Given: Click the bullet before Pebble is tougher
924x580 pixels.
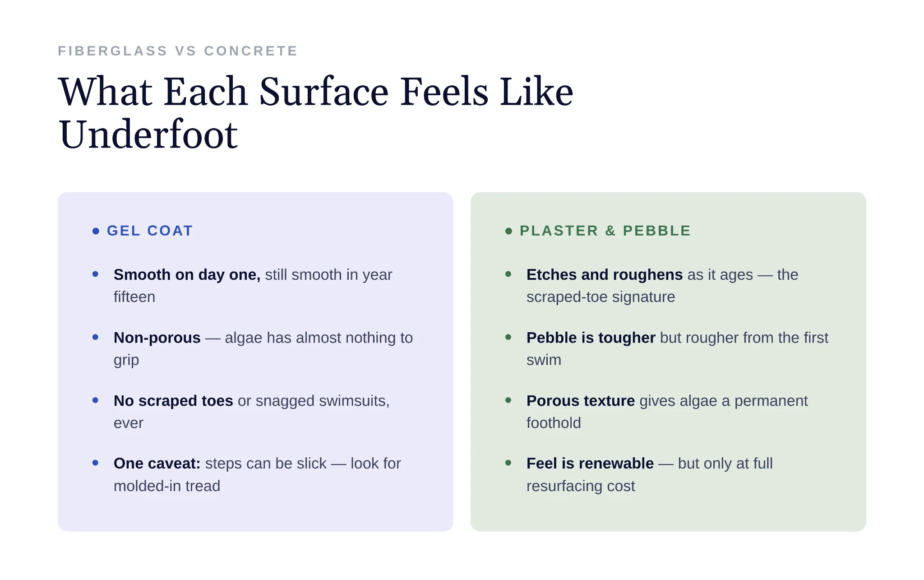Looking at the screenshot, I should [508, 337].
